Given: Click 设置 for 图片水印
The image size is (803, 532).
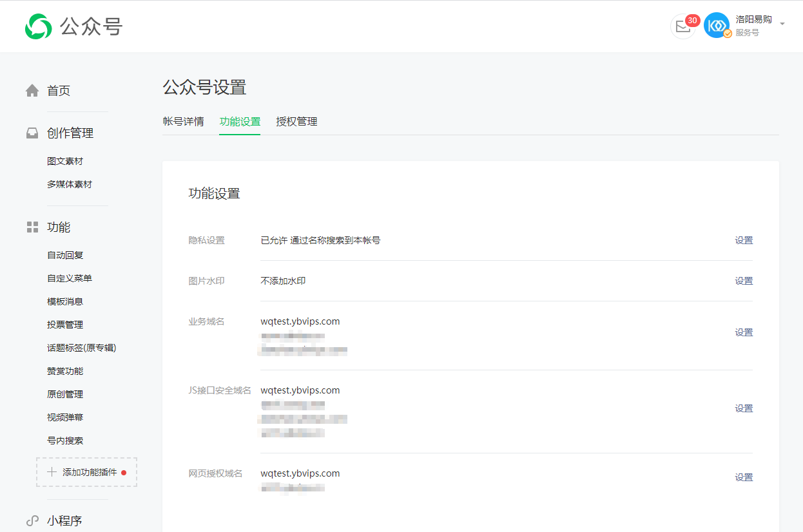Looking at the screenshot, I should coord(744,281).
